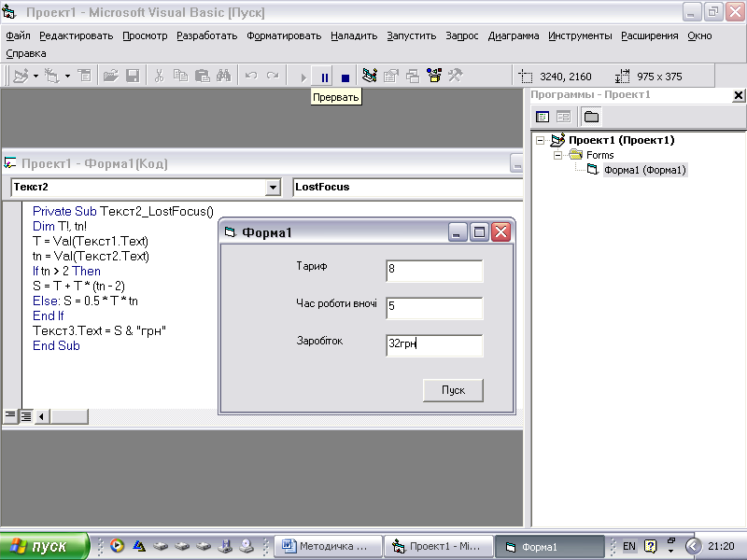The height and width of the screenshot is (560, 747).
Task: Open the Инструменты menu
Action: [580, 35]
